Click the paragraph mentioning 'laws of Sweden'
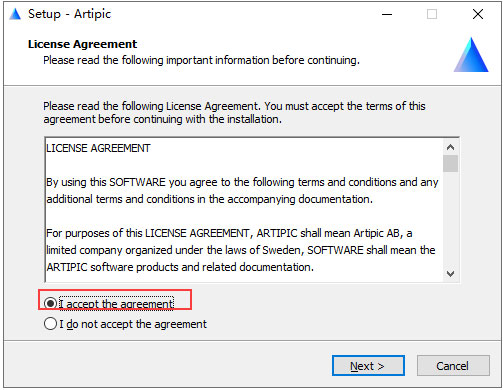Screen dimensions: 503x390 point(241,250)
